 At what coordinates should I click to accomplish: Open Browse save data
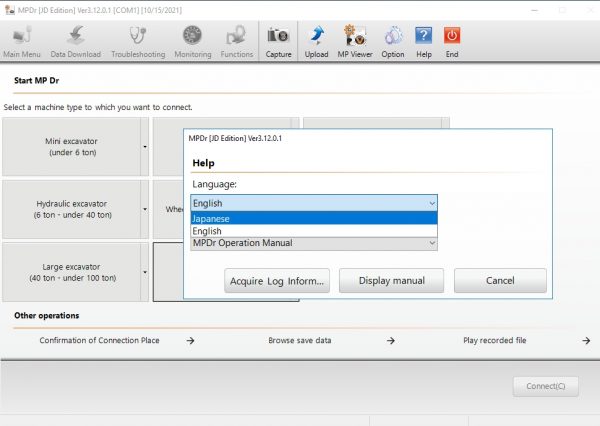tap(300, 340)
